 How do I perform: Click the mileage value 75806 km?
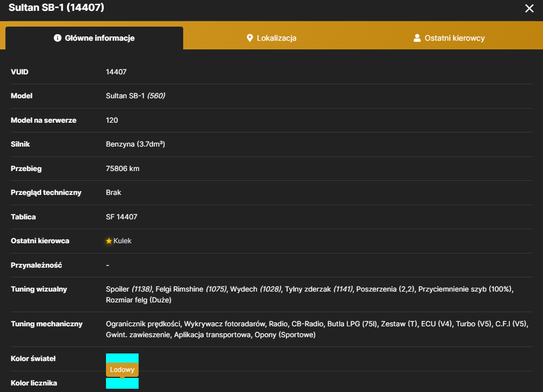123,168
